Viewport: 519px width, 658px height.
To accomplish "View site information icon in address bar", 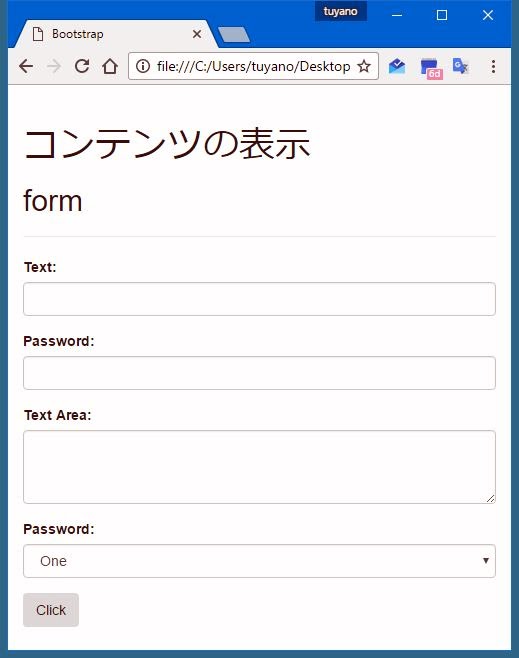I will click(x=143, y=66).
